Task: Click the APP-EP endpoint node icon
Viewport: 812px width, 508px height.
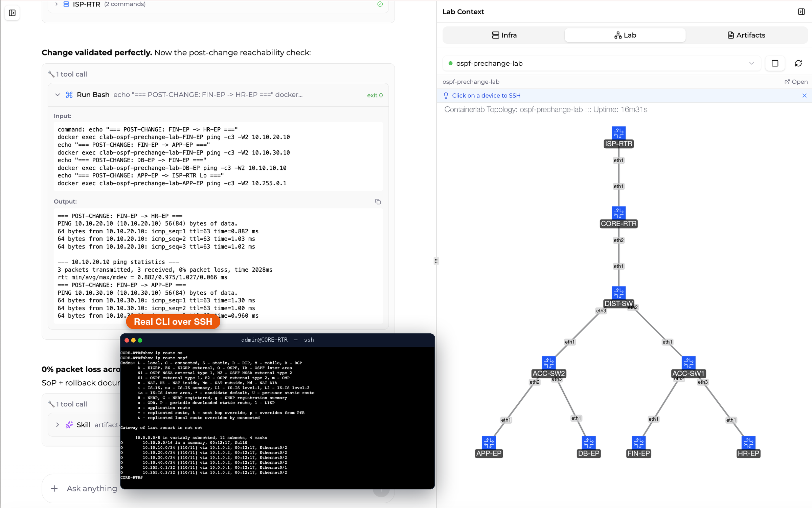Action: click(x=489, y=442)
